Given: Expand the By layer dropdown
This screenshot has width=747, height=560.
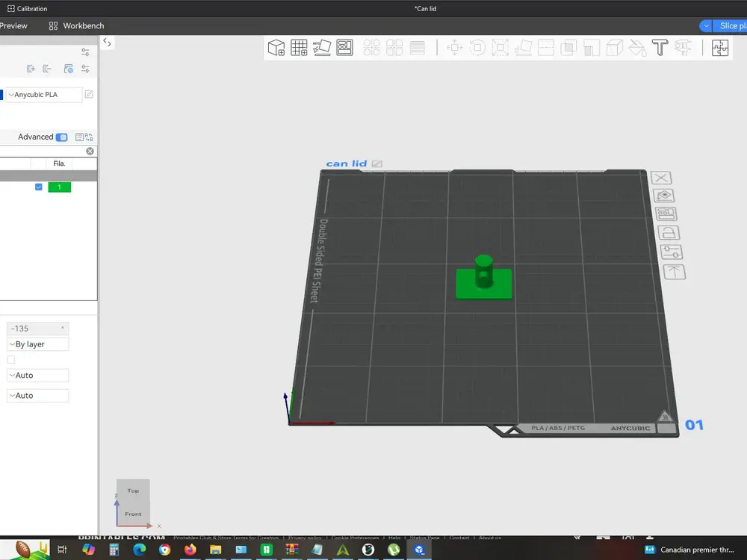Looking at the screenshot, I should (37, 344).
